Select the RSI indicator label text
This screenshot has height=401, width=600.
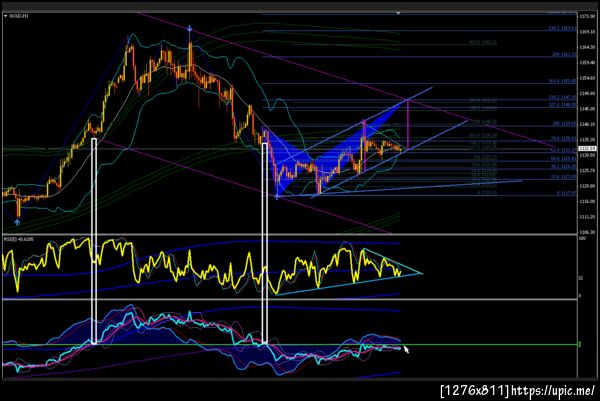(x=19, y=239)
